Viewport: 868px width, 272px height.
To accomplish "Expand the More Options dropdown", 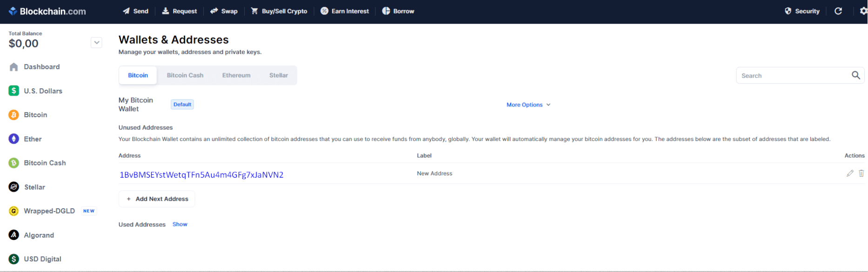I will [528, 105].
